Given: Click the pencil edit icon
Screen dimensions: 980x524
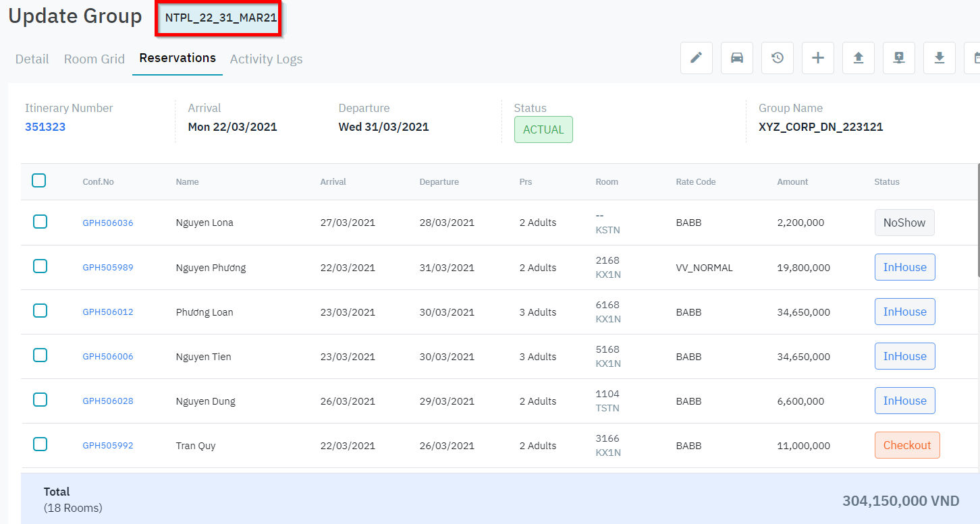Looking at the screenshot, I should pyautogui.click(x=696, y=58).
